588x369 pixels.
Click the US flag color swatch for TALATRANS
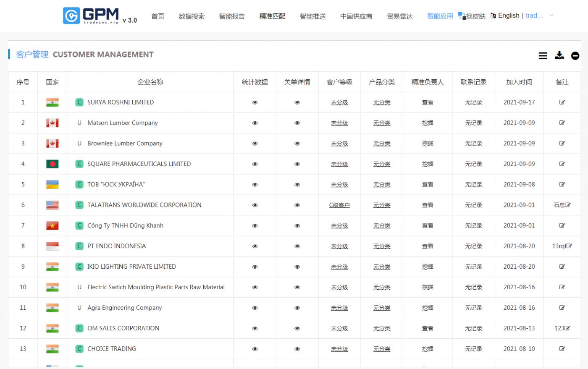[52, 205]
